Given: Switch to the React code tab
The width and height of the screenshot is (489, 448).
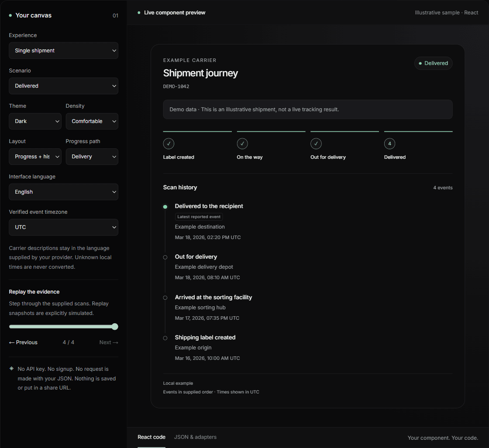Looking at the screenshot, I should click(152, 437).
